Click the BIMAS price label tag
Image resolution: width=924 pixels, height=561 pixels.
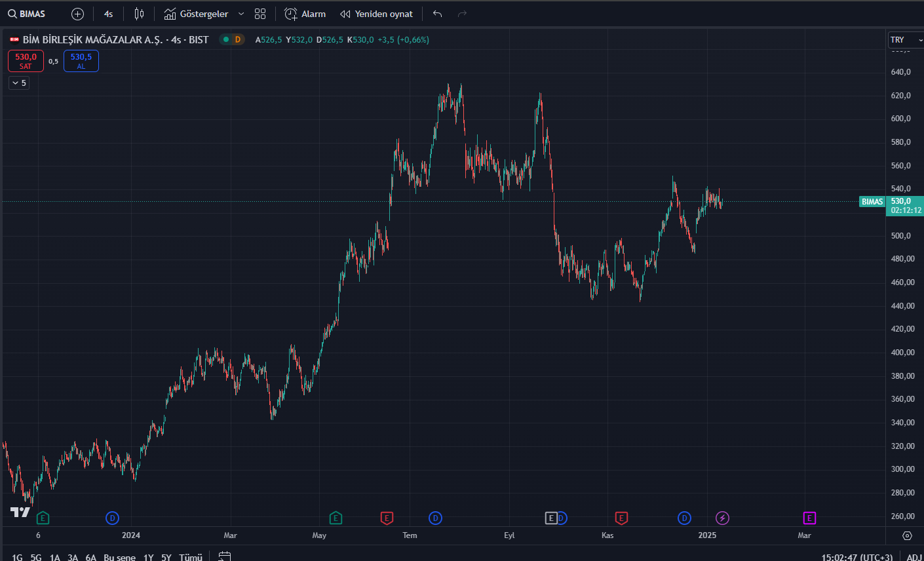872,202
